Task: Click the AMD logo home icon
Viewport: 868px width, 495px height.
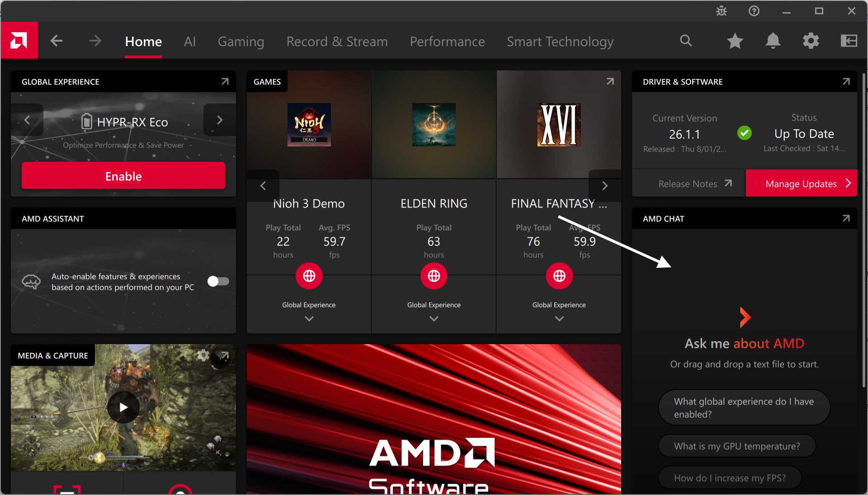Action: point(19,41)
